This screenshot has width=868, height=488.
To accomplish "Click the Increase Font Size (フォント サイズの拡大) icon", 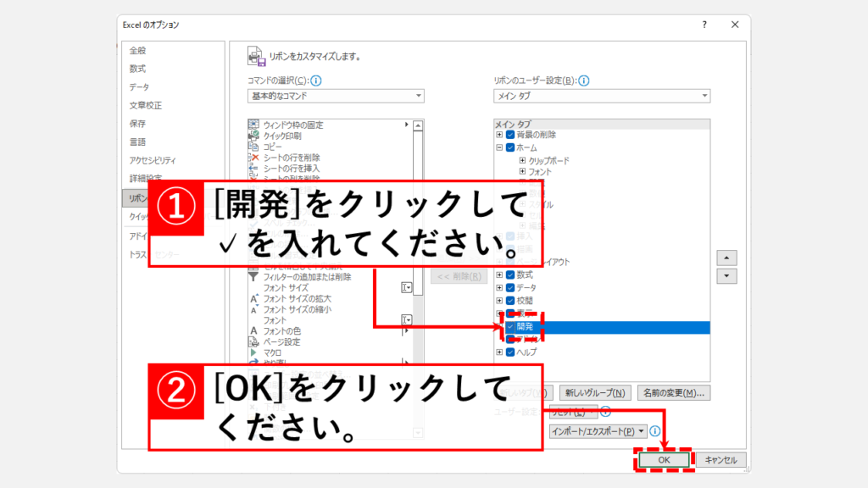I will tap(253, 298).
